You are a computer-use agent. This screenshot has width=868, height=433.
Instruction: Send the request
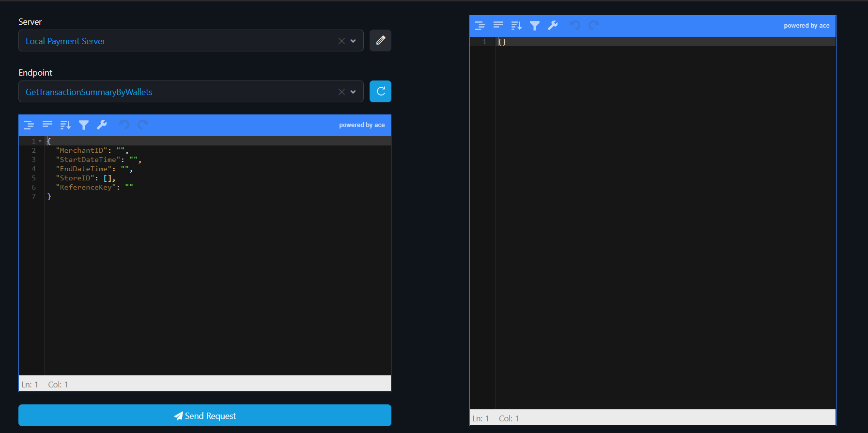pyautogui.click(x=205, y=416)
